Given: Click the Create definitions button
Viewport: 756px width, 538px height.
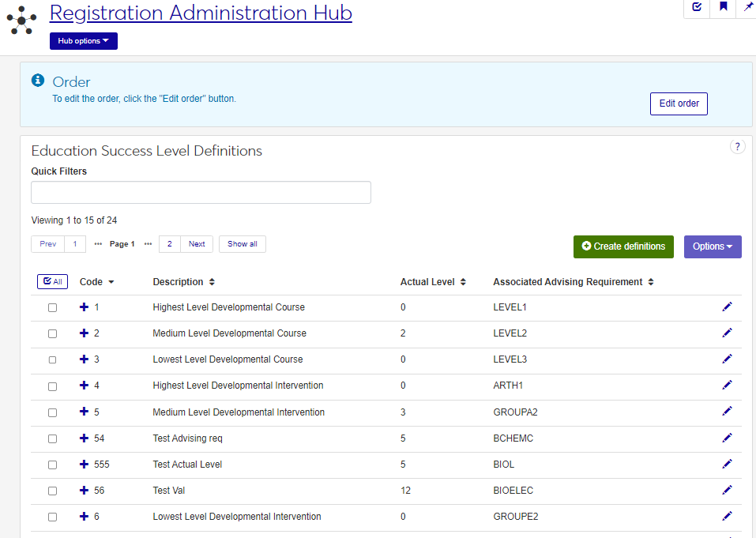Looking at the screenshot, I should (x=623, y=246).
